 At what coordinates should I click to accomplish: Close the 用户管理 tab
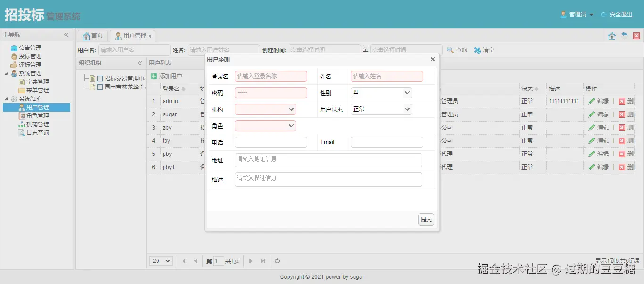[x=150, y=36]
